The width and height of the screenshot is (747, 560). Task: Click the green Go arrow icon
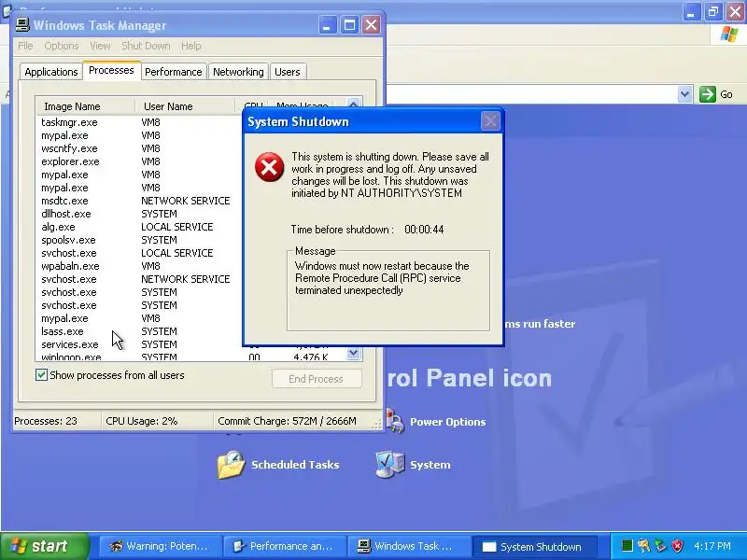[708, 94]
